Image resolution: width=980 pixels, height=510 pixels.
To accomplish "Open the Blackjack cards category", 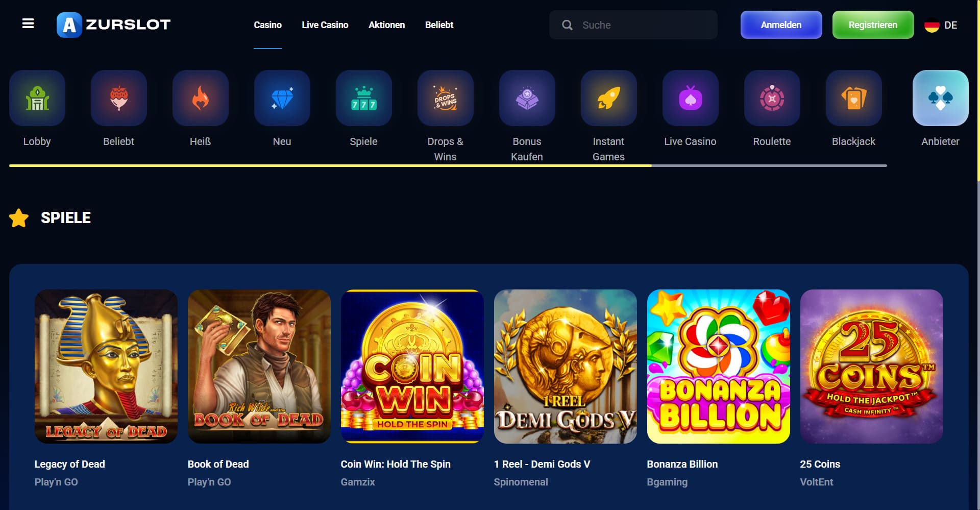I will click(x=854, y=98).
